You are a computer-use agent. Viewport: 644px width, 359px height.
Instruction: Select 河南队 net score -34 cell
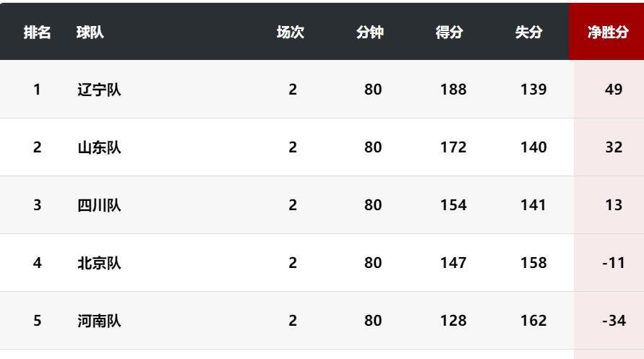pos(614,321)
